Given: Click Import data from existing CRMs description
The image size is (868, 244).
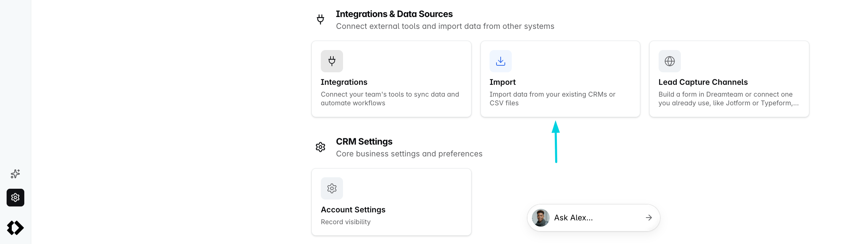Looking at the screenshot, I should [552, 99].
